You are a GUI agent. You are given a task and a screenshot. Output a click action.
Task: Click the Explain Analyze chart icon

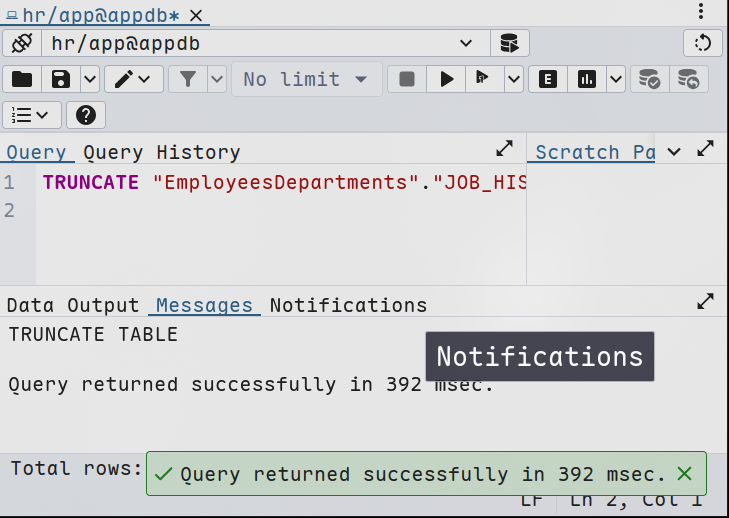(x=587, y=79)
